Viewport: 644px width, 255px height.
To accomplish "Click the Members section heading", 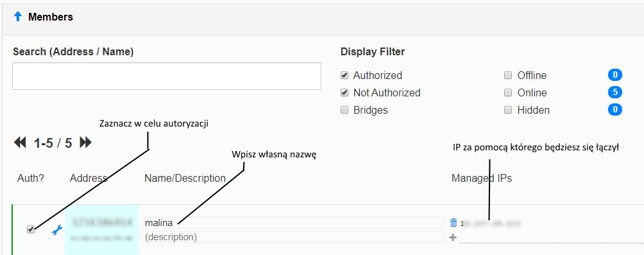I will click(51, 17).
